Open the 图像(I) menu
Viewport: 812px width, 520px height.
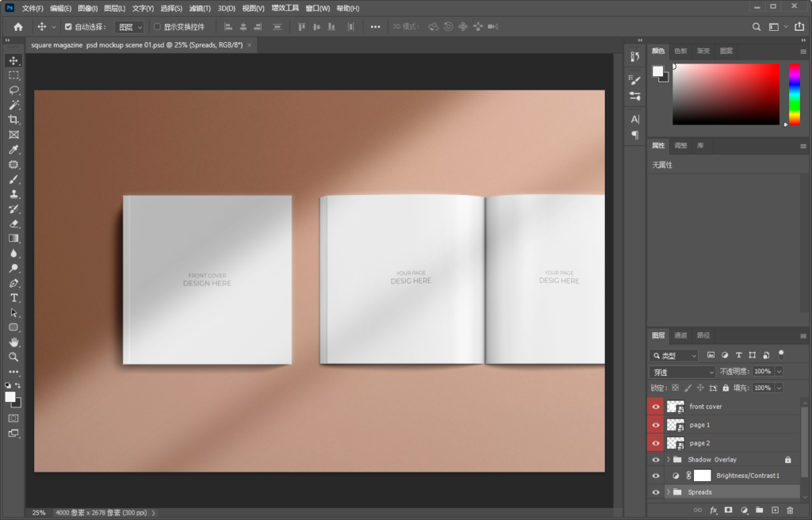click(87, 8)
